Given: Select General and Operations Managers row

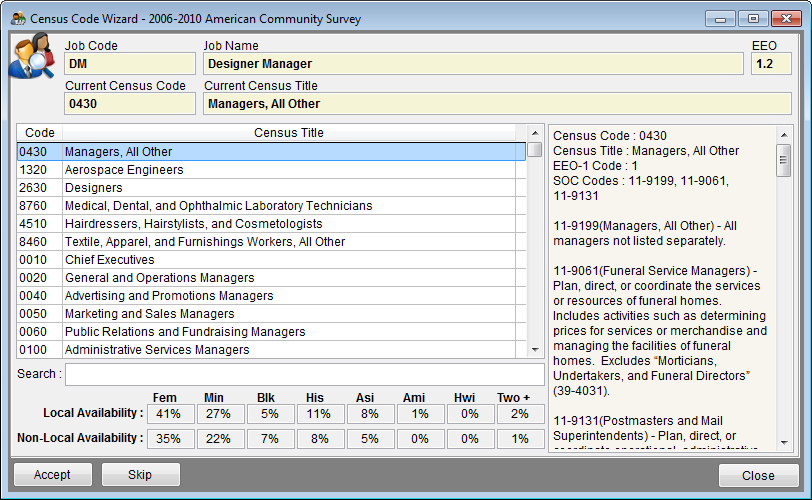Looking at the screenshot, I should [x=271, y=278].
